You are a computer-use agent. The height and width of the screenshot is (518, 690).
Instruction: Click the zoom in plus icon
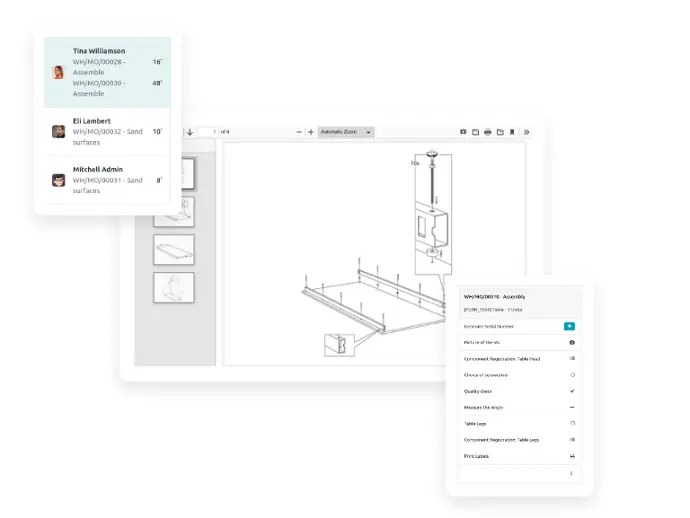tap(311, 132)
